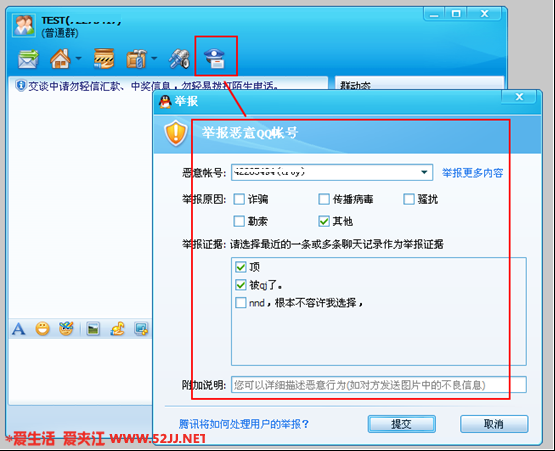Open dropdown arrow beside application box icon

(x=154, y=58)
